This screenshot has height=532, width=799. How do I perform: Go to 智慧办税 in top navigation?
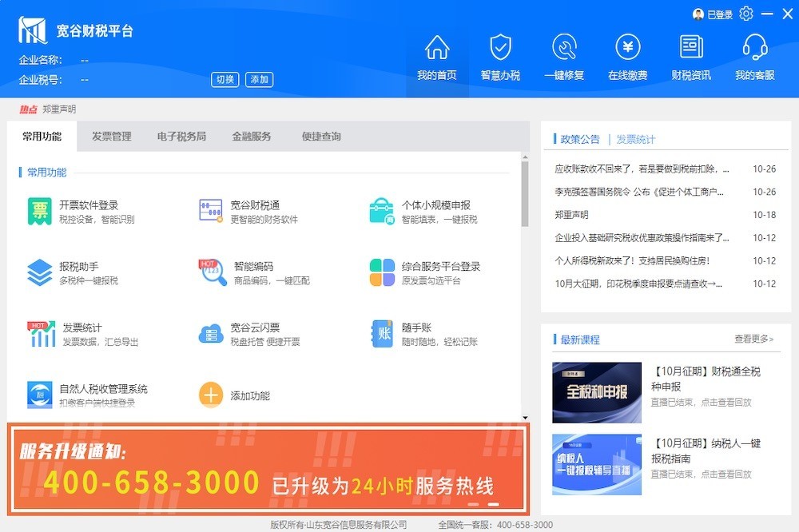click(x=500, y=57)
